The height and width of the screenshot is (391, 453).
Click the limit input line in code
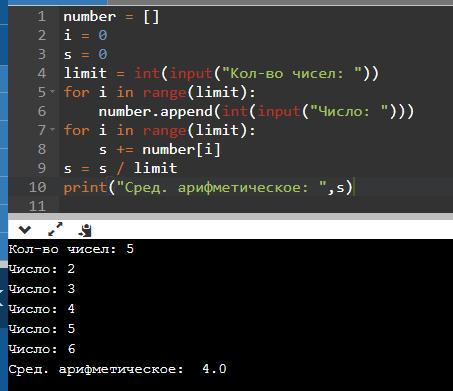point(221,73)
